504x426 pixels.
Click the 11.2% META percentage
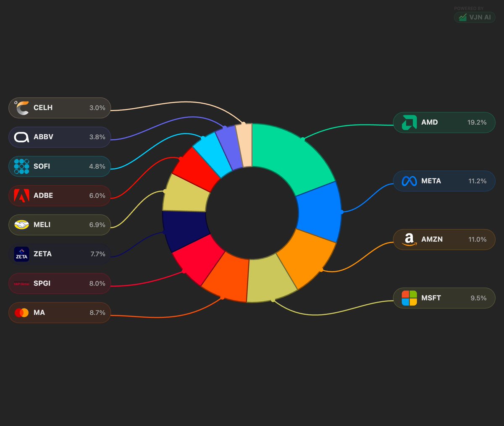pyautogui.click(x=478, y=181)
